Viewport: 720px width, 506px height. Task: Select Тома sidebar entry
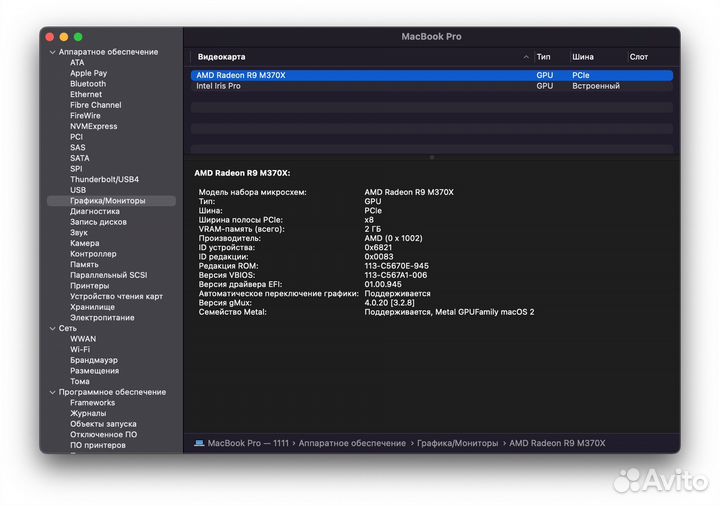tap(79, 381)
